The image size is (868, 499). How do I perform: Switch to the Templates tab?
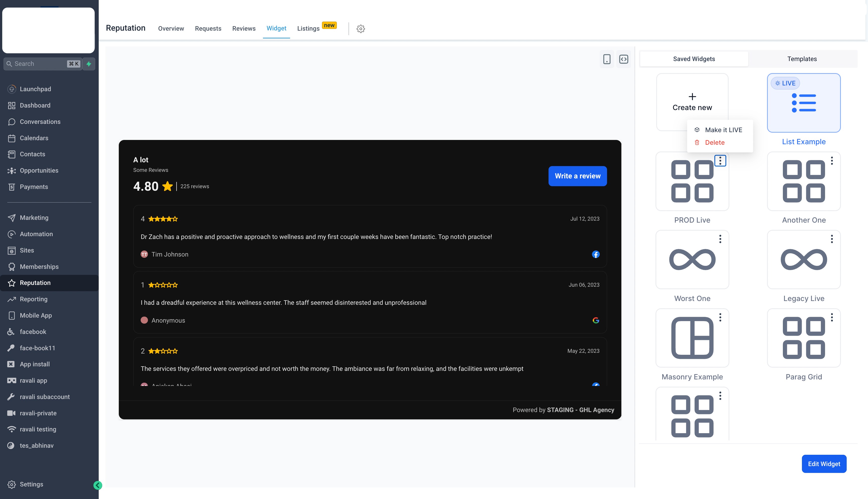click(x=801, y=59)
